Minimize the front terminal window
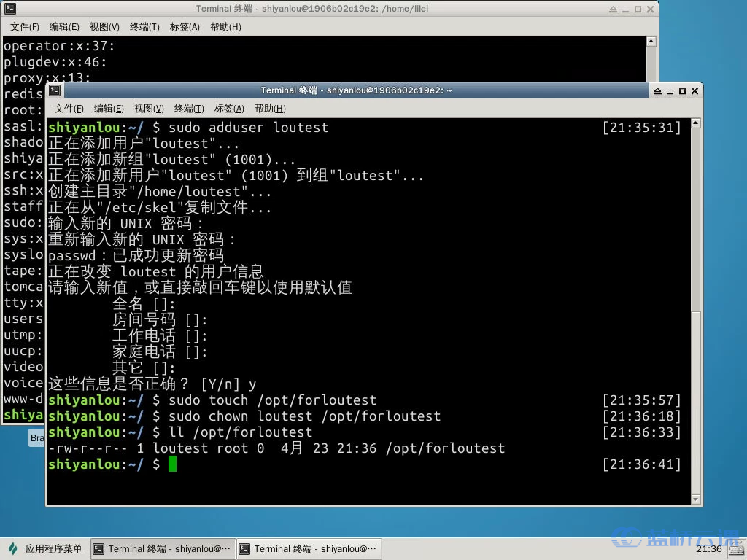The width and height of the screenshot is (747, 560). click(670, 90)
